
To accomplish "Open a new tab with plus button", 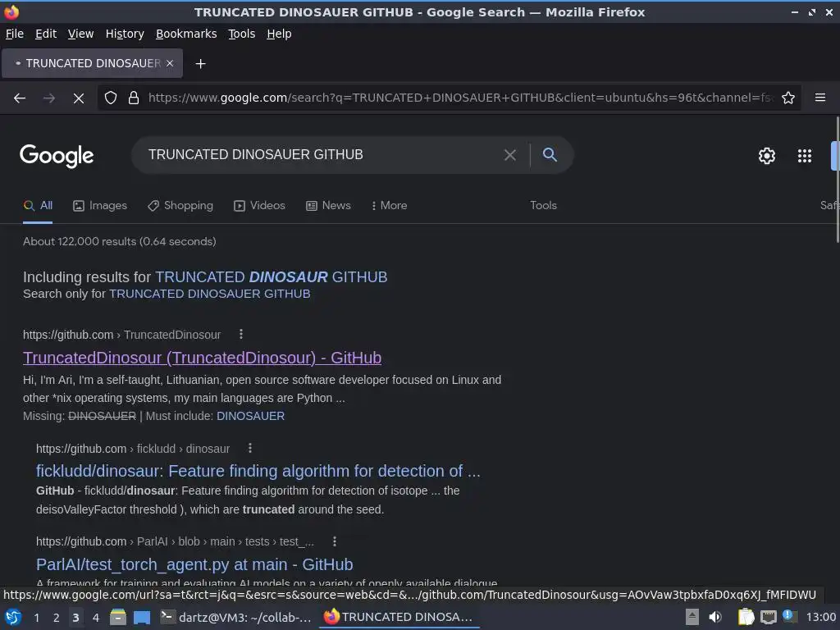I will 200,64.
